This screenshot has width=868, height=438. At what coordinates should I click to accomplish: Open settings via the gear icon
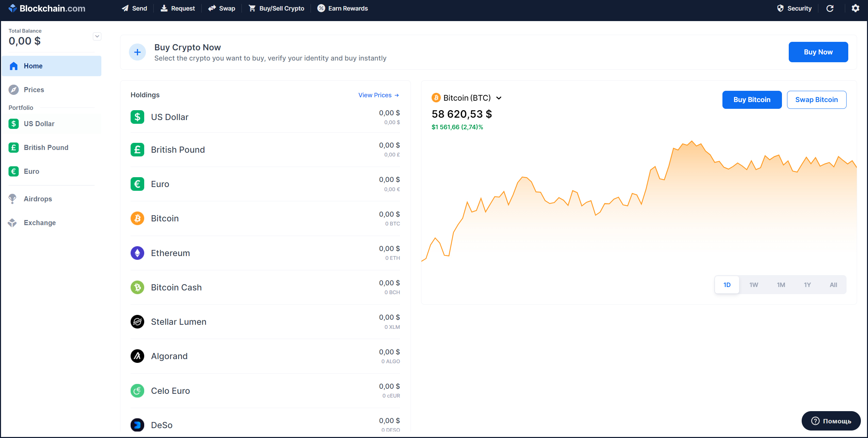855,8
